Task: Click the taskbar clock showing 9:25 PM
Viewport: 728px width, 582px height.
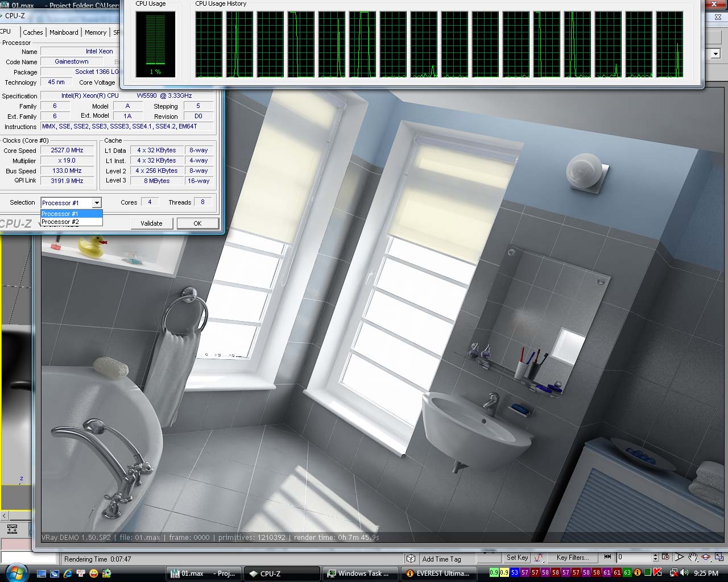Action: pyautogui.click(x=706, y=573)
